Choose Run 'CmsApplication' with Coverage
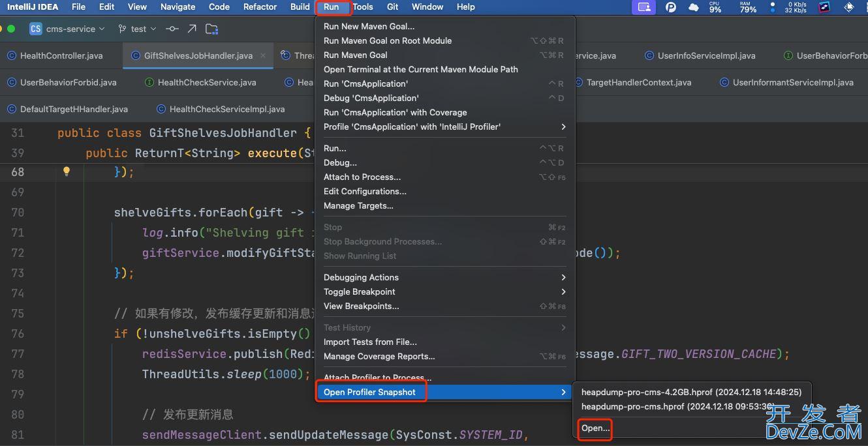 [x=445, y=112]
